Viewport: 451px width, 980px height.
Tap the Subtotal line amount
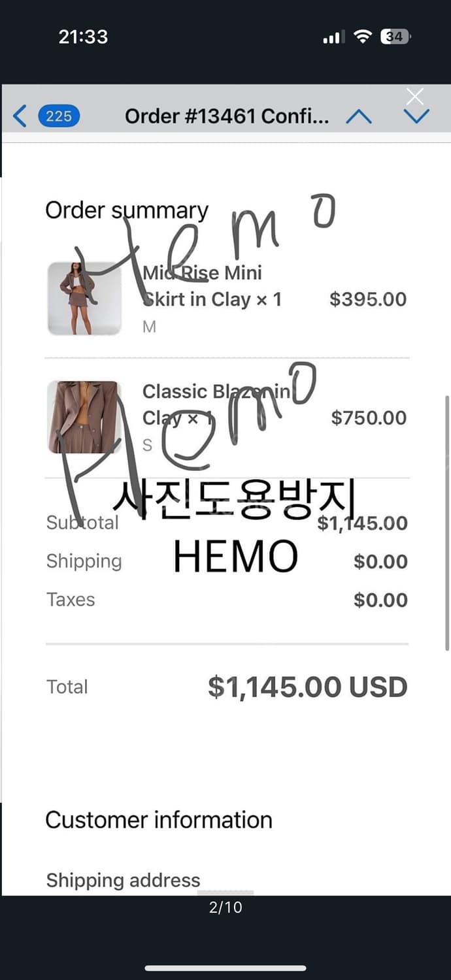coord(362,522)
